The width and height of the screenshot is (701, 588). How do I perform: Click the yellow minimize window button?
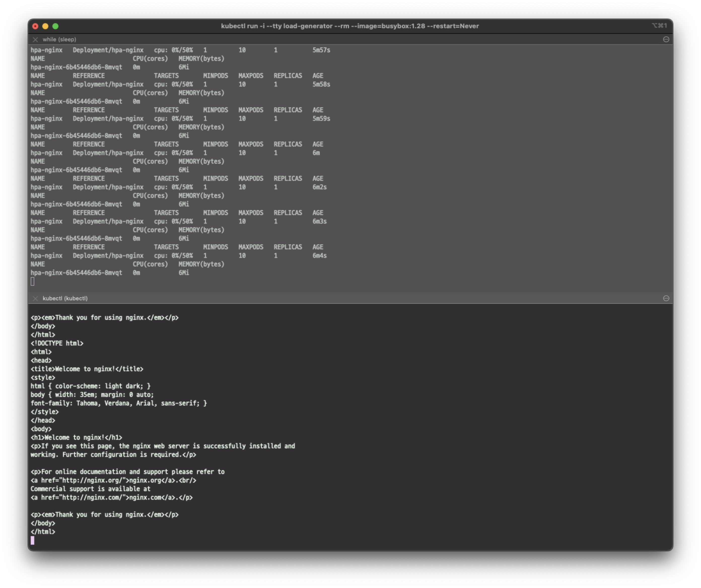[45, 26]
